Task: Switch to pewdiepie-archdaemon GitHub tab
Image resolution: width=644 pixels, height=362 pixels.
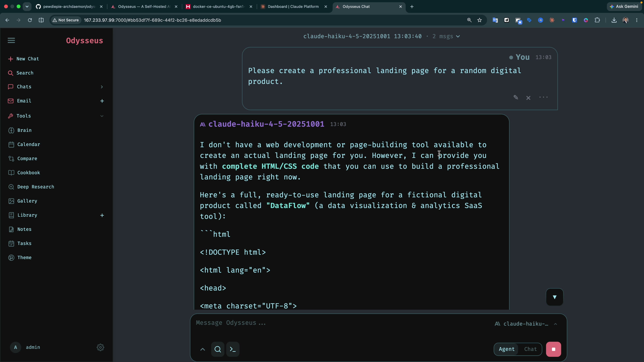Action: tap(69, 7)
